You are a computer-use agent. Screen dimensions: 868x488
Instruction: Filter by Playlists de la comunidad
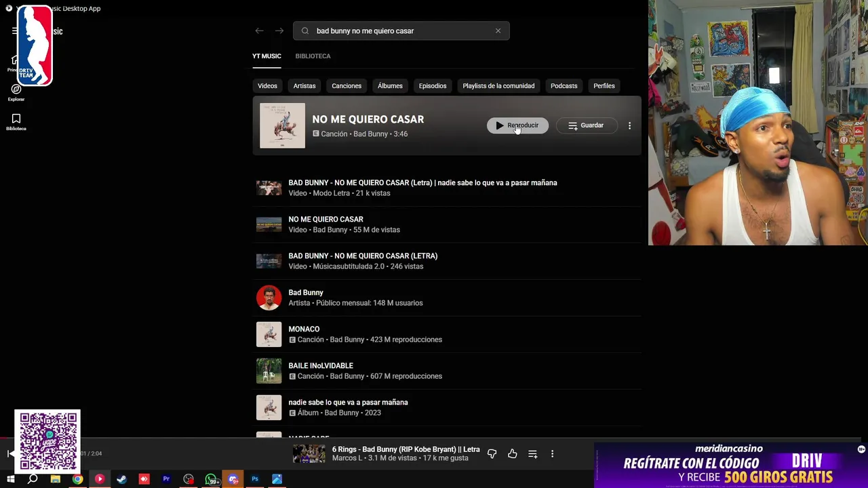pyautogui.click(x=498, y=86)
